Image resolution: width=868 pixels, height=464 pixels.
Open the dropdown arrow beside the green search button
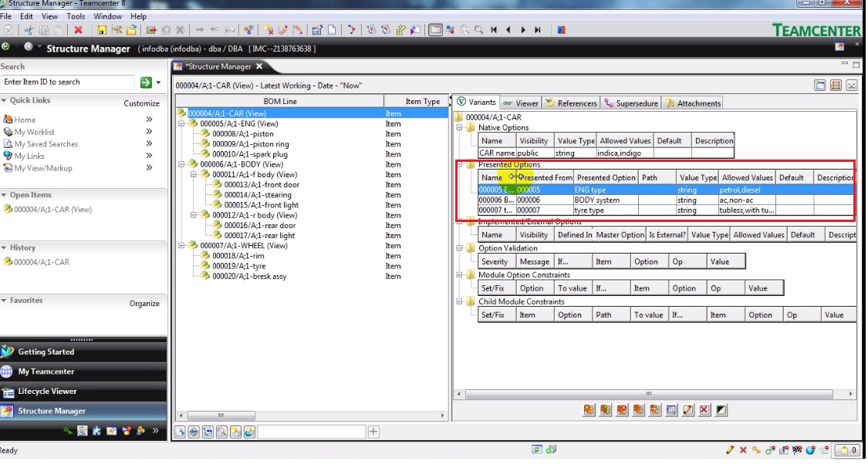[157, 82]
